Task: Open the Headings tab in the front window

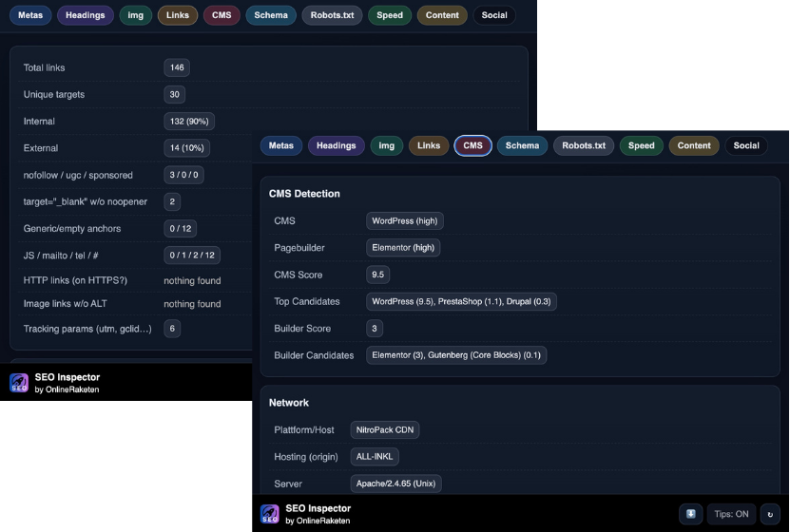Action: [x=336, y=145]
